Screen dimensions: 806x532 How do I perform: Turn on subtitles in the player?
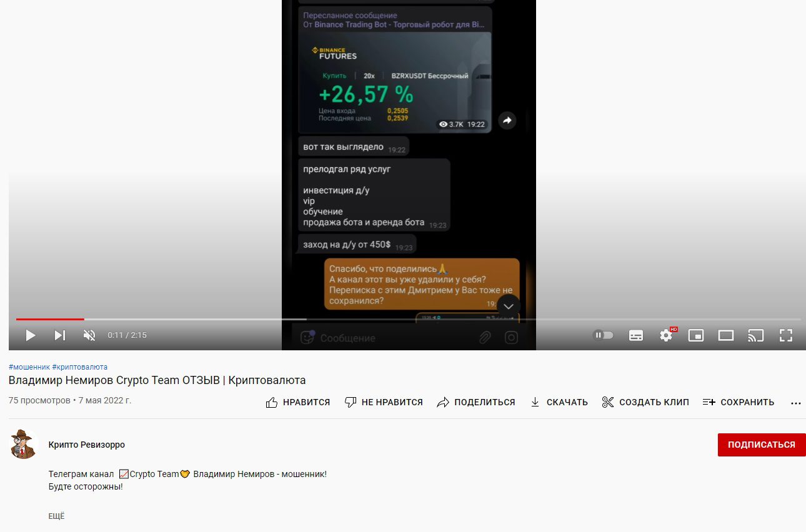click(636, 335)
